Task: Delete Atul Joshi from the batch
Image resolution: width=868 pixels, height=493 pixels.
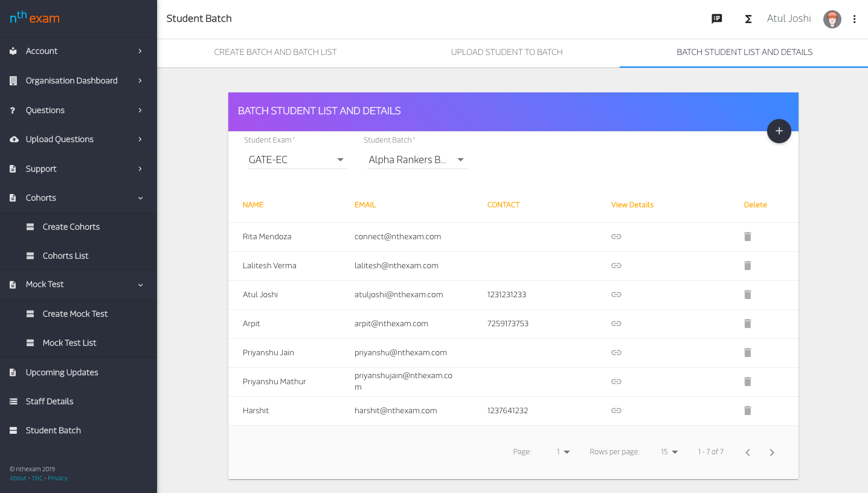Action: pyautogui.click(x=747, y=295)
